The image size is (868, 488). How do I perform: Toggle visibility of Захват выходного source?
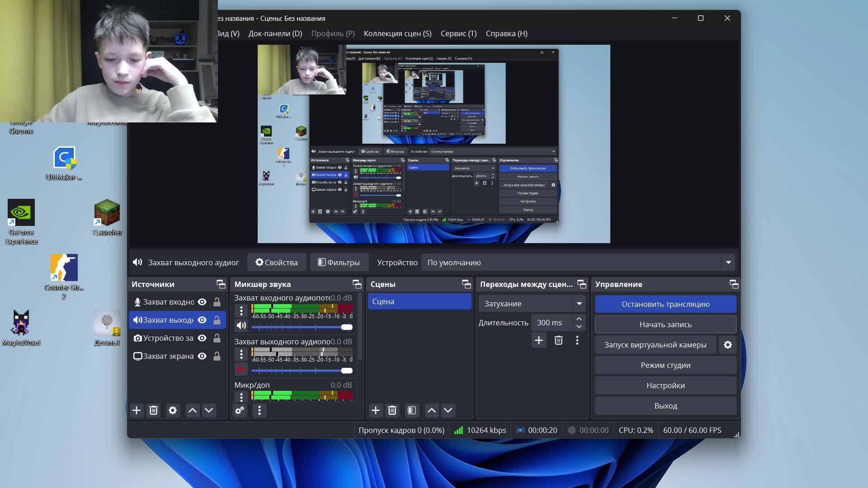coord(202,320)
